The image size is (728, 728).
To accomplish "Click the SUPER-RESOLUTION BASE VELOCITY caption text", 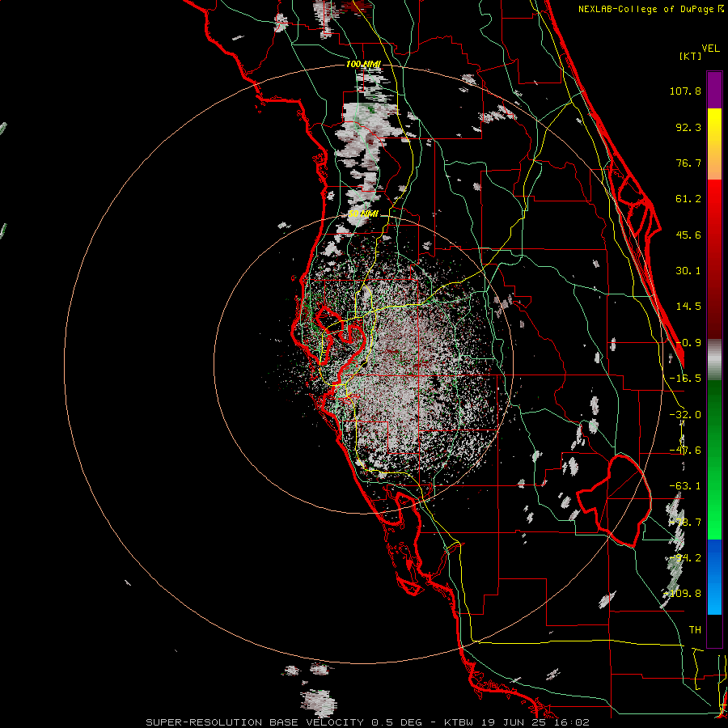I will (x=256, y=722).
